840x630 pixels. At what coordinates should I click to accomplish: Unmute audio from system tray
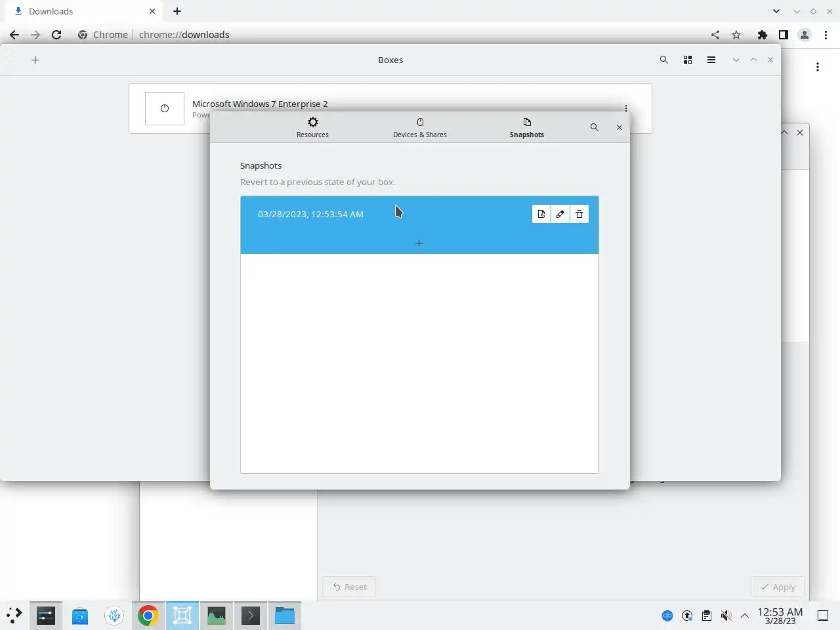(726, 616)
